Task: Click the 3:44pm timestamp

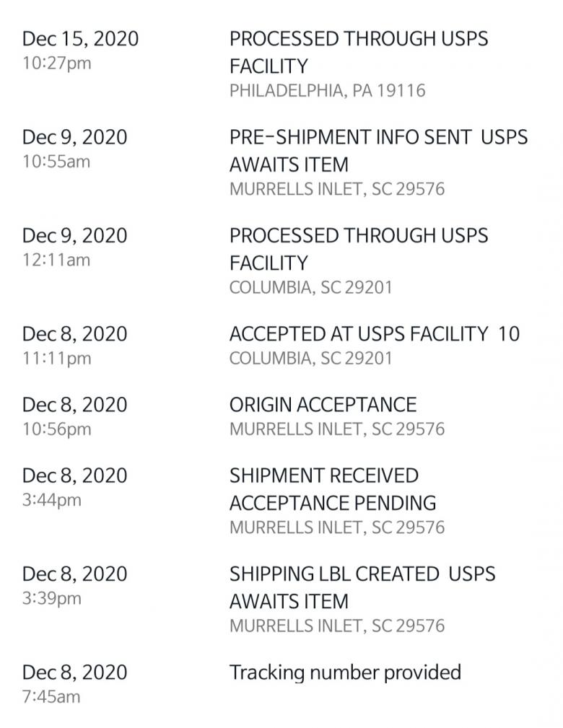Action: [x=52, y=499]
